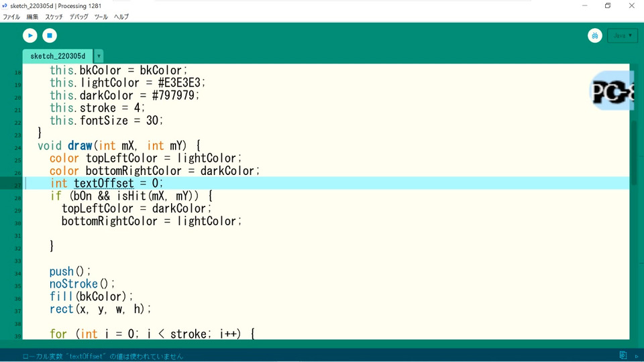Open the ヘルプ menu
The width and height of the screenshot is (644, 362).
(121, 17)
